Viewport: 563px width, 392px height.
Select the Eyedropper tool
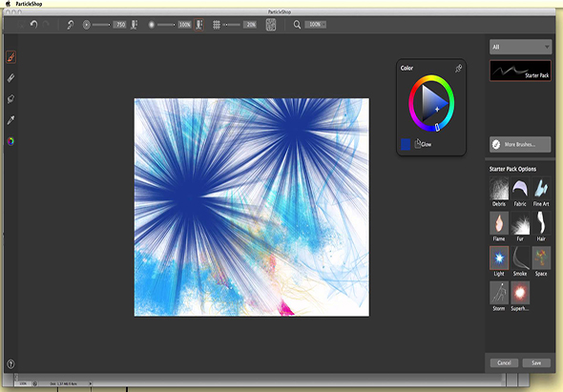click(10, 120)
